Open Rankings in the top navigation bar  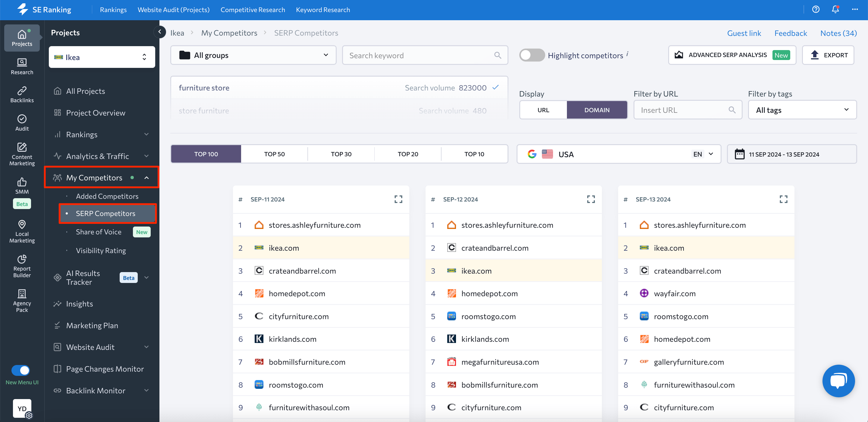click(113, 10)
